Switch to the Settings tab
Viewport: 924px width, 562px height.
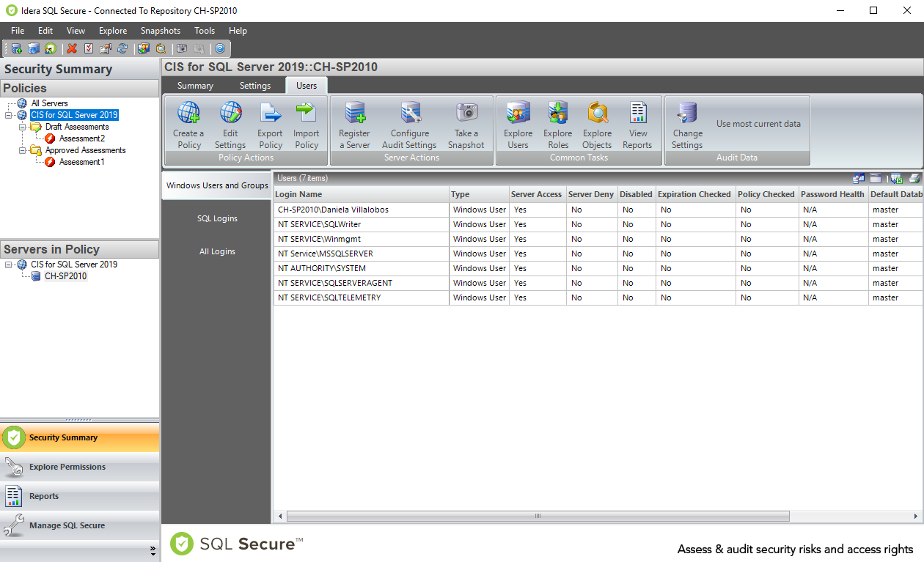tap(255, 86)
